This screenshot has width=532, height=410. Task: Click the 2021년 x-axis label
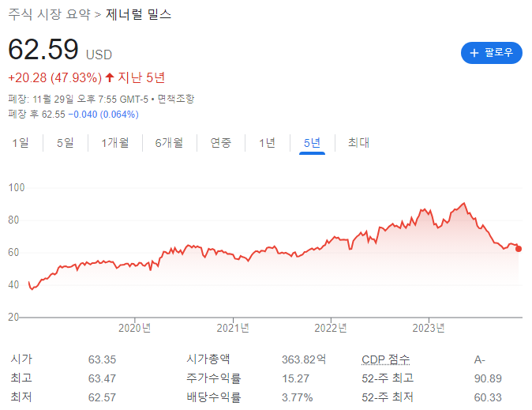coord(233,328)
